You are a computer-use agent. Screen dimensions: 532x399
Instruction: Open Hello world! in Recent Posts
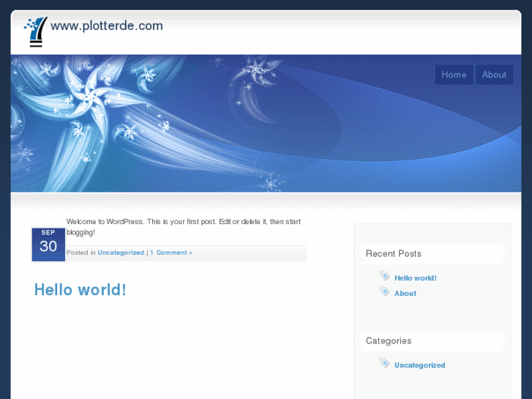click(x=416, y=278)
